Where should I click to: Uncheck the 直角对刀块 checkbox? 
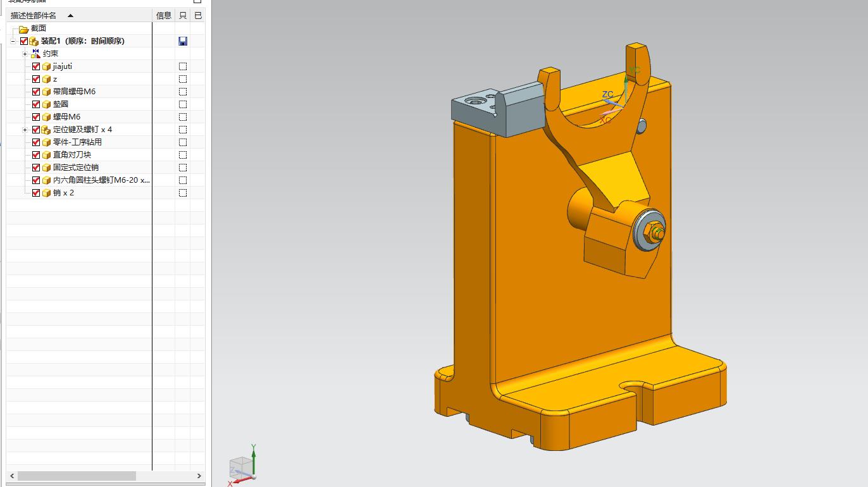[x=36, y=155]
